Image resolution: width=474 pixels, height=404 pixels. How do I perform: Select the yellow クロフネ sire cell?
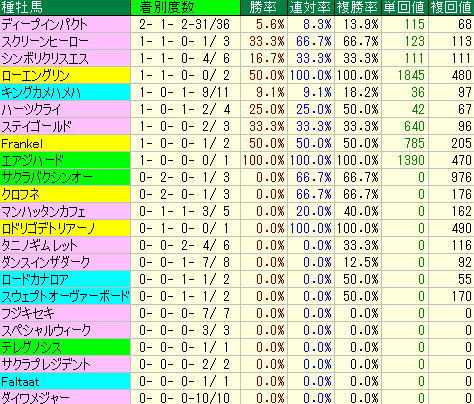click(65, 194)
